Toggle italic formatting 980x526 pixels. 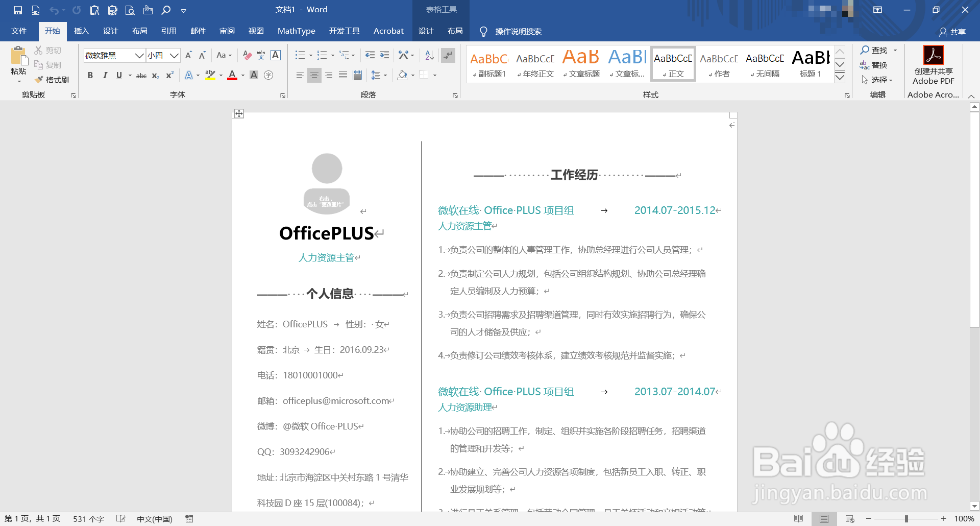105,75
